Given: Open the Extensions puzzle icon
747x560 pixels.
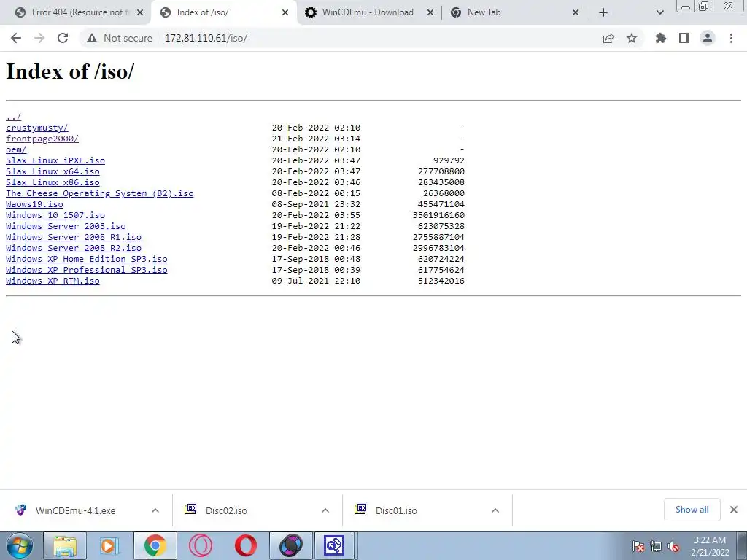Looking at the screenshot, I should pyautogui.click(x=660, y=38).
